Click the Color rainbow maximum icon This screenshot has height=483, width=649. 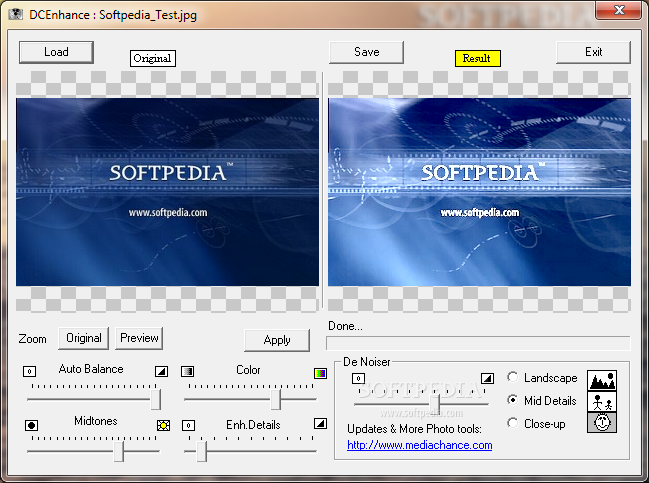[x=320, y=373]
